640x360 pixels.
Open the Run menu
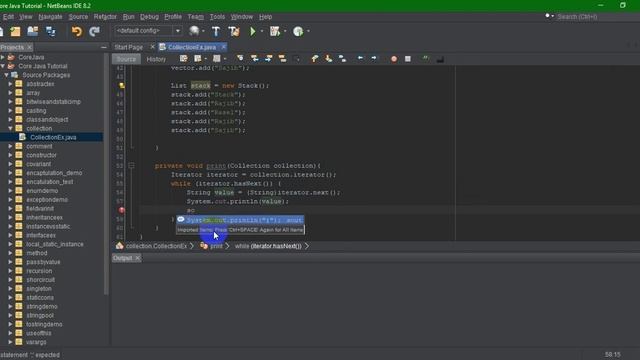(129, 17)
